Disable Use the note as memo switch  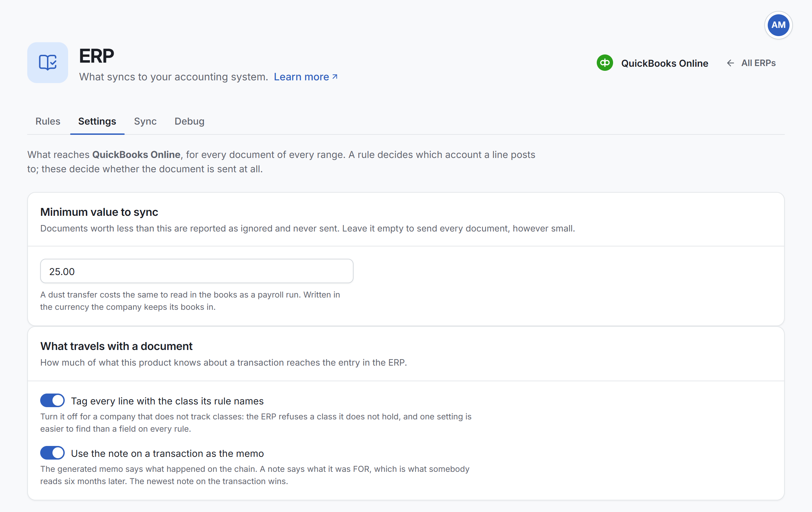tap(52, 453)
